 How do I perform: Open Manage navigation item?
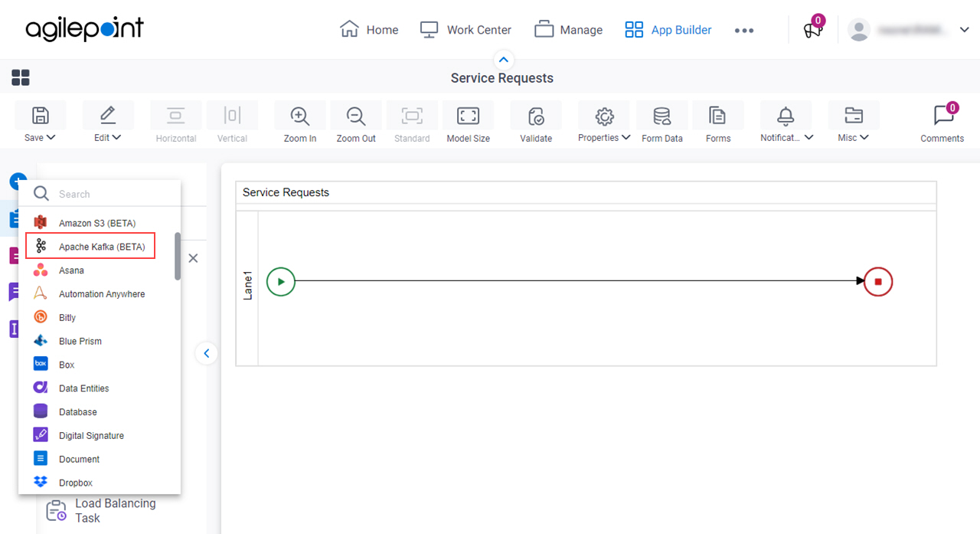coord(568,30)
